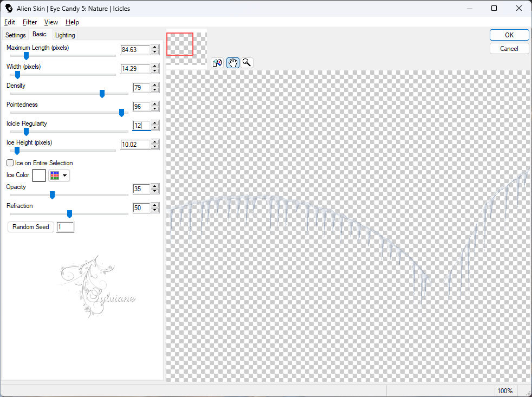Image resolution: width=532 pixels, height=397 pixels.
Task: Click the Icicle Regularity slider handle
Action: 26,132
